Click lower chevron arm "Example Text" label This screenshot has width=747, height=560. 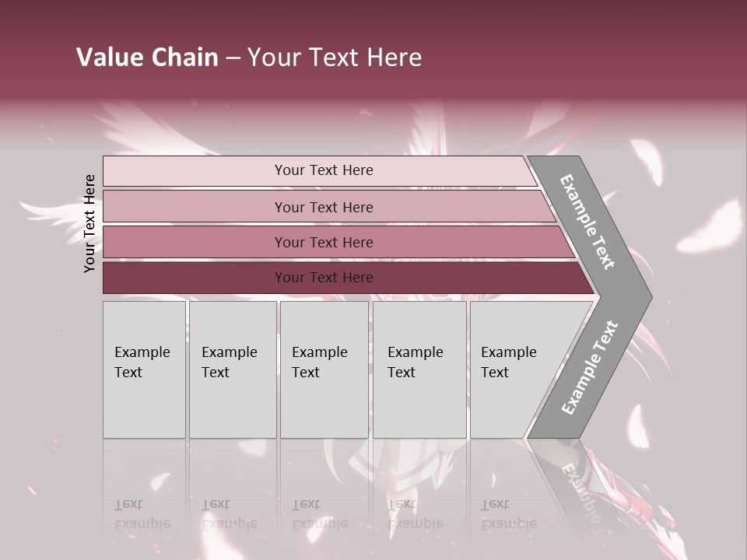pos(590,367)
